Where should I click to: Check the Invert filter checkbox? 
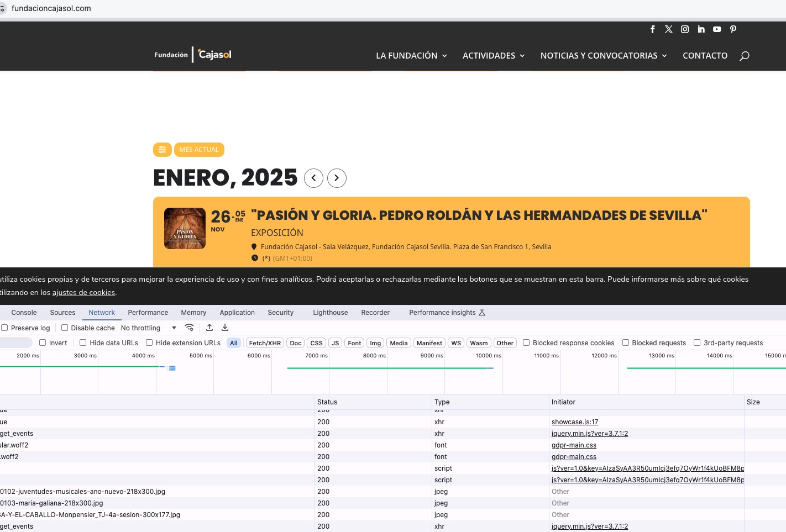click(43, 343)
